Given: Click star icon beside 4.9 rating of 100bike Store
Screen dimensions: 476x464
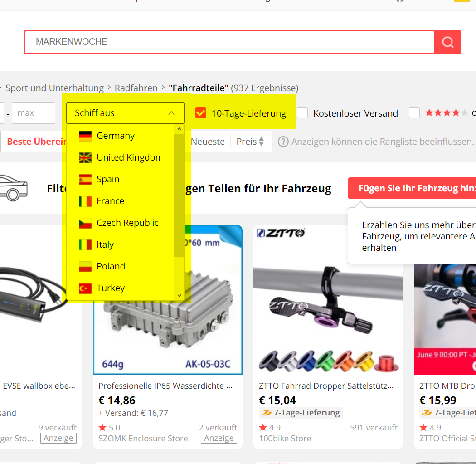Looking at the screenshot, I should pyautogui.click(x=263, y=428).
